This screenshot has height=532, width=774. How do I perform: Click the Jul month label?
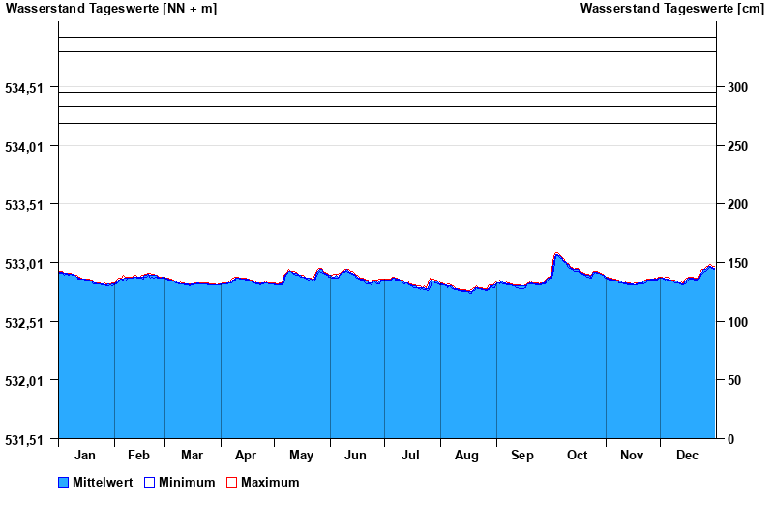coord(410,455)
